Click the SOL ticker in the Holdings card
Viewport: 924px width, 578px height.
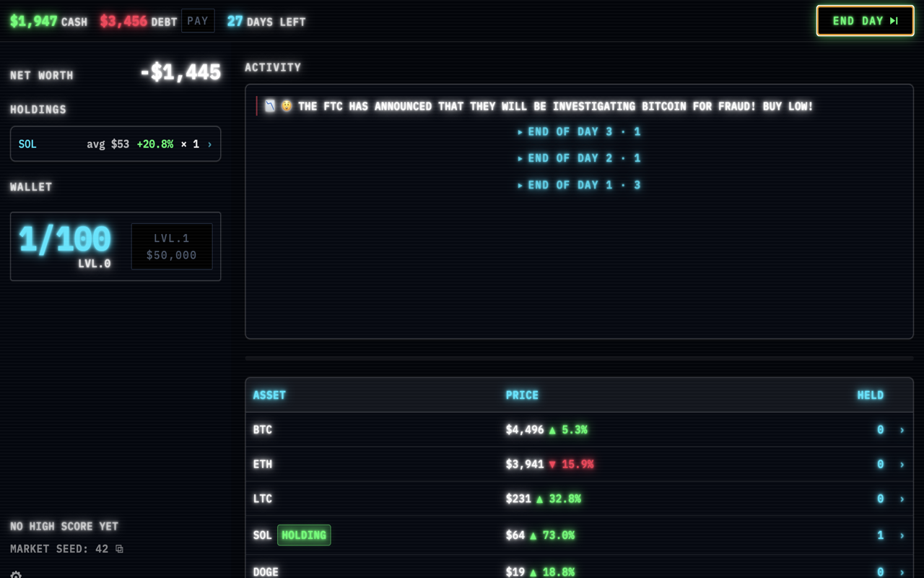(x=27, y=144)
